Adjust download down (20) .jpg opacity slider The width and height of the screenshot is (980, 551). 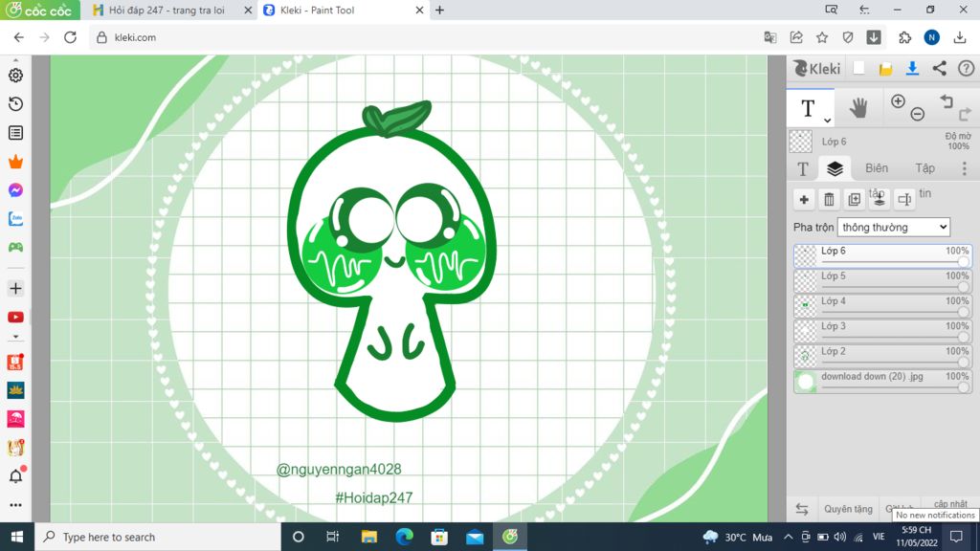(895, 387)
